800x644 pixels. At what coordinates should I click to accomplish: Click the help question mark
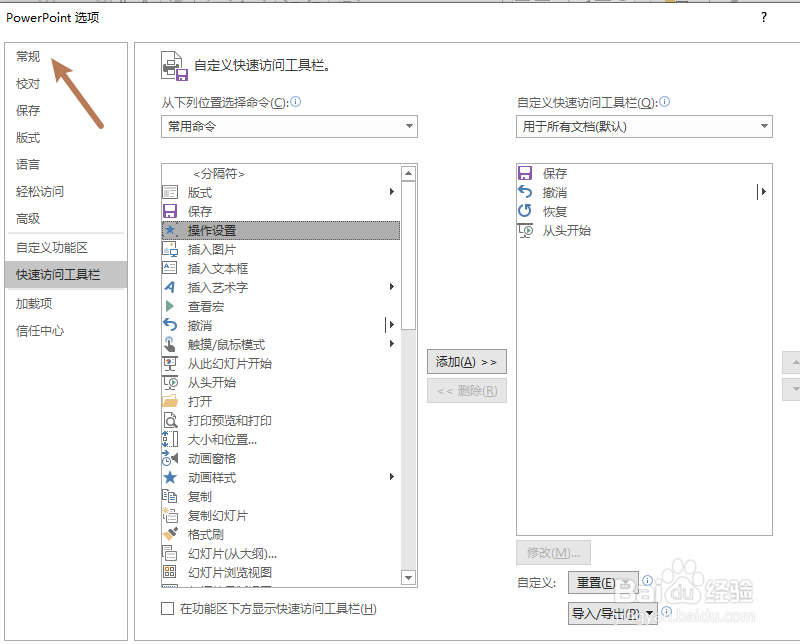click(764, 17)
